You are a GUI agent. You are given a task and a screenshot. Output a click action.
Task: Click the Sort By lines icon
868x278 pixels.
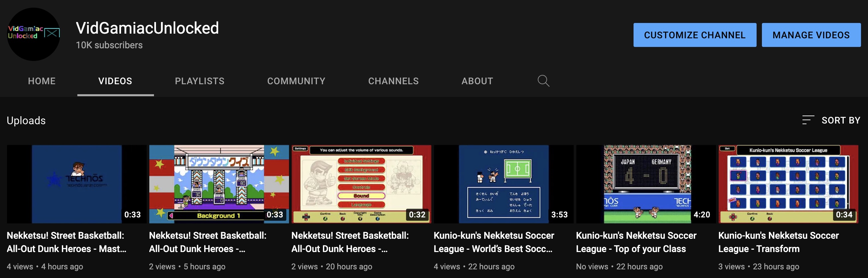click(808, 120)
